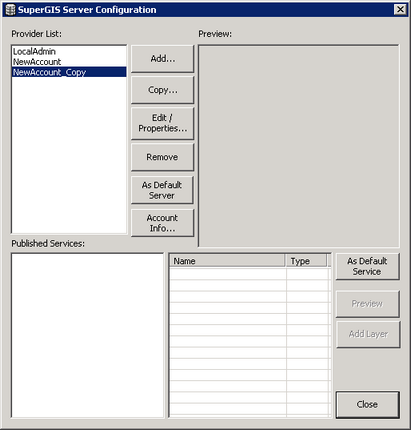The height and width of the screenshot is (430, 411).
Task: Open the Copy... provider dialog
Action: click(x=162, y=90)
